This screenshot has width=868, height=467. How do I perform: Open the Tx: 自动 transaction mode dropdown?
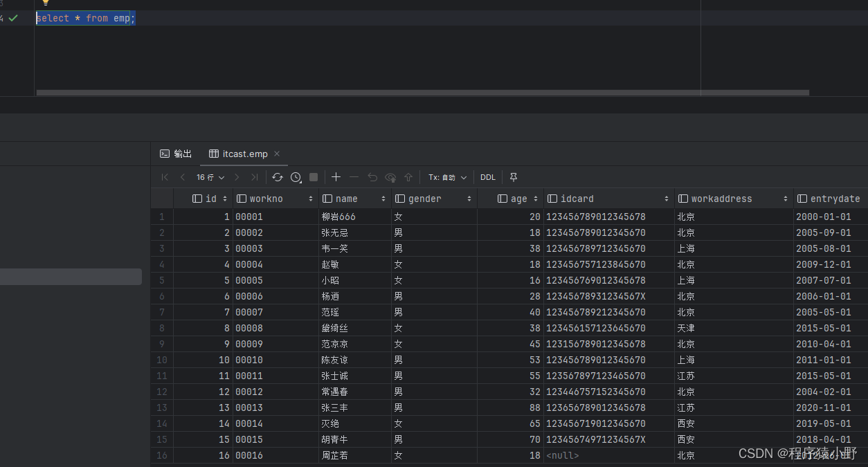pos(447,177)
